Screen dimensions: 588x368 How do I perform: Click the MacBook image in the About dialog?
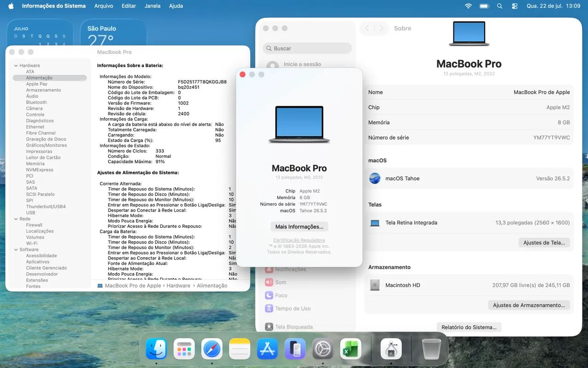pos(299,125)
